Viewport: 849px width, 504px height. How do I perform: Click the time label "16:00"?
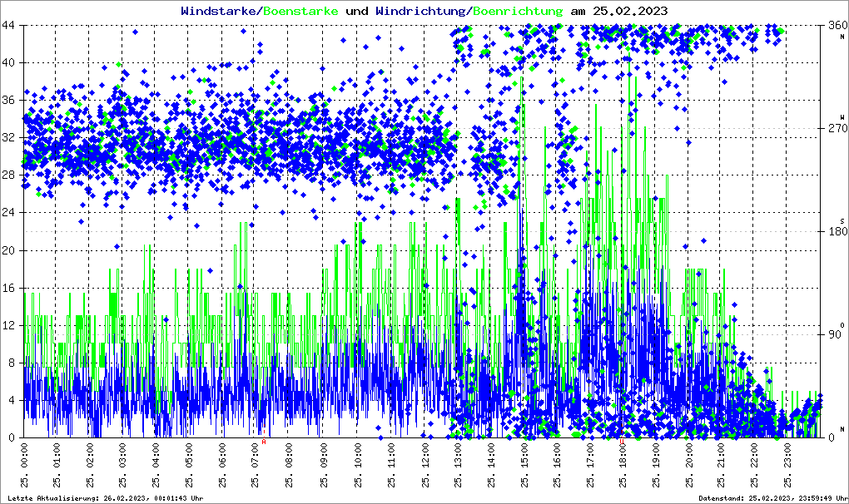click(x=558, y=455)
